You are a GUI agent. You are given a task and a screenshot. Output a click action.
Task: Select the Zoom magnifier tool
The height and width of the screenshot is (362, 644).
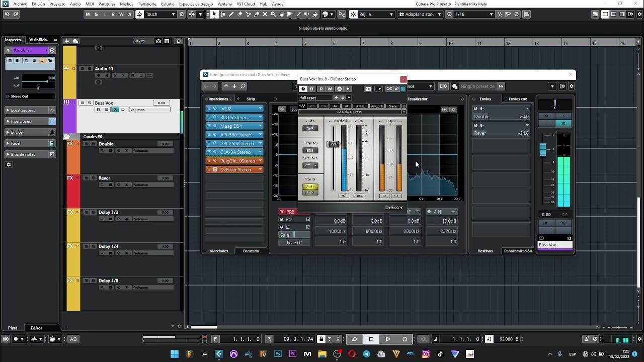273,14
